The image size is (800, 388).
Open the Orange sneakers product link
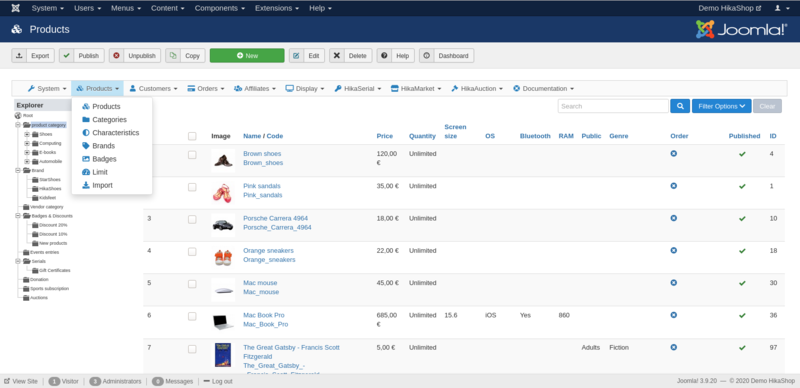(x=268, y=251)
